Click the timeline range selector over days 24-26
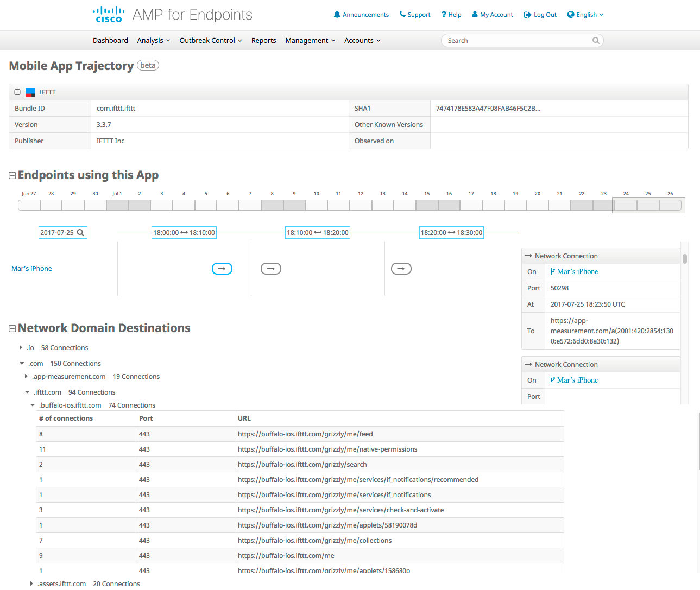 pos(648,205)
